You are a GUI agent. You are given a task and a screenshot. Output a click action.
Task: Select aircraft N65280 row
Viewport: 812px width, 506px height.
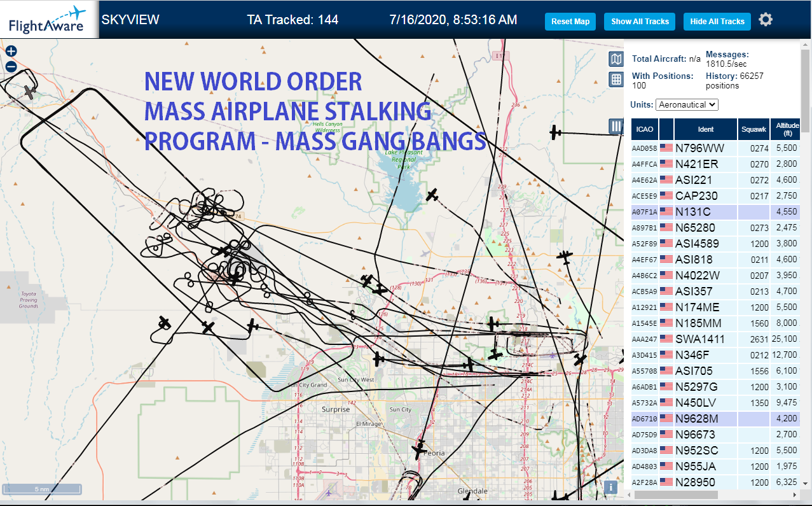(x=715, y=227)
